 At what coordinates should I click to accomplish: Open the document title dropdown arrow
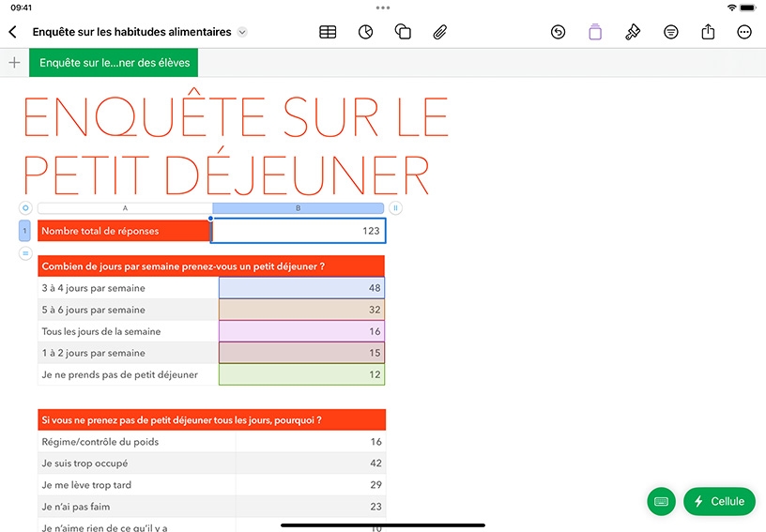tap(242, 32)
